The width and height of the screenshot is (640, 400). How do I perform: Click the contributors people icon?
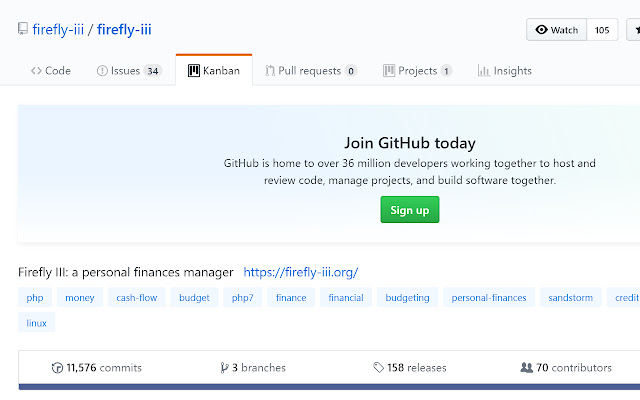click(x=527, y=368)
